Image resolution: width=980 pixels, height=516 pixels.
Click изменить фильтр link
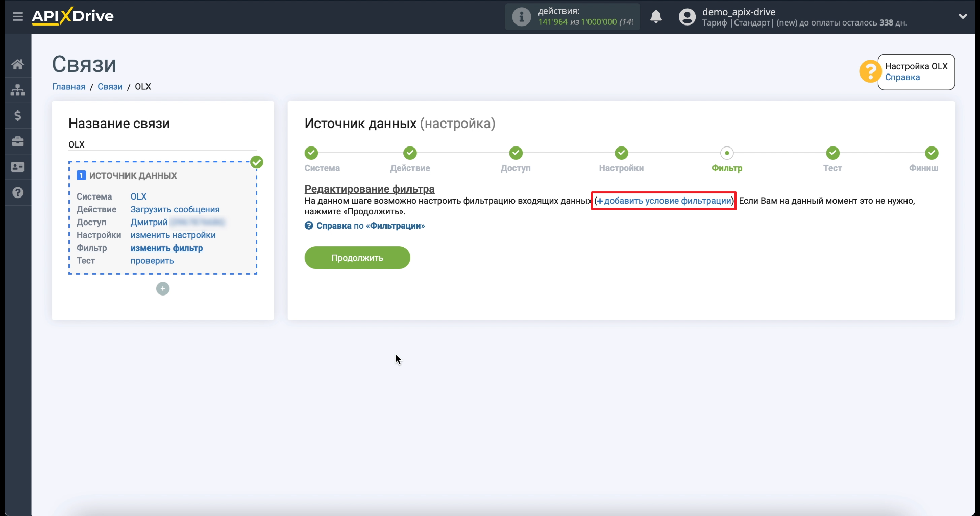click(x=166, y=248)
